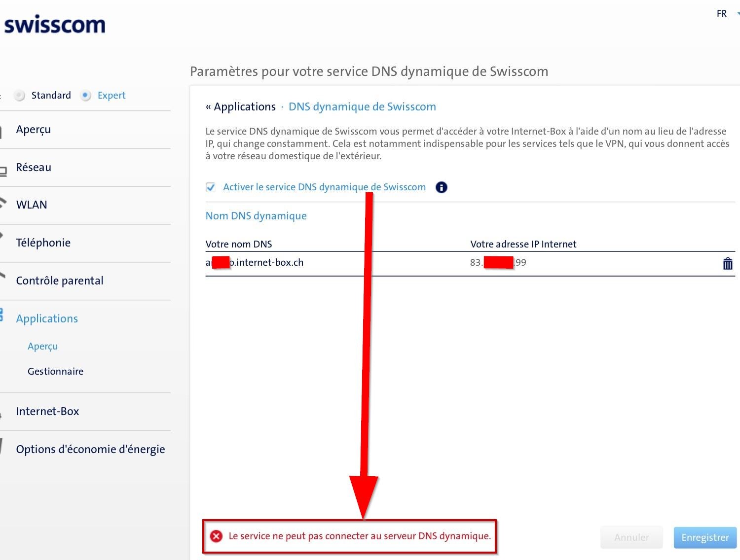Open the Internet-Box menu
The image size is (740, 560).
click(x=47, y=412)
